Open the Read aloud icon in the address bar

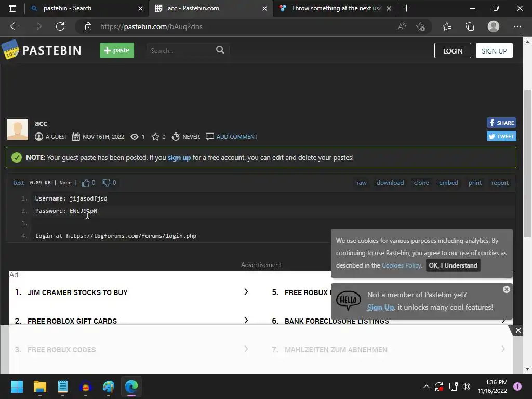[x=402, y=26]
